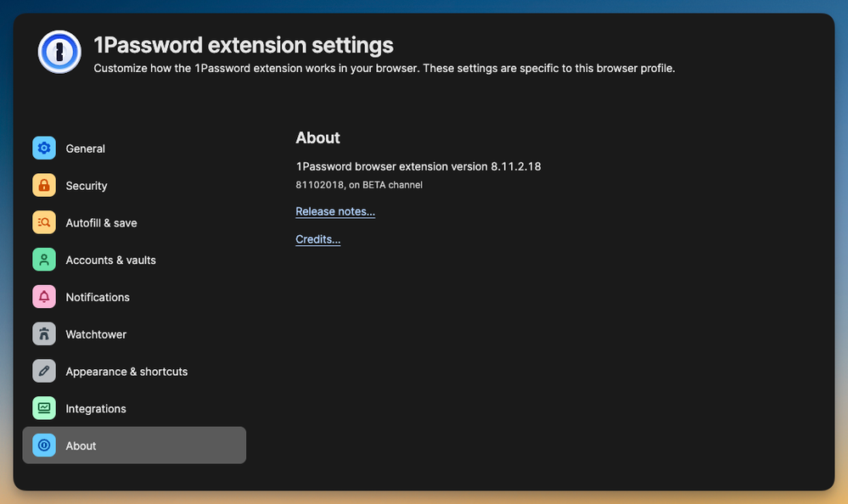848x504 pixels.
Task: Select the Autofill & save label
Action: [101, 223]
